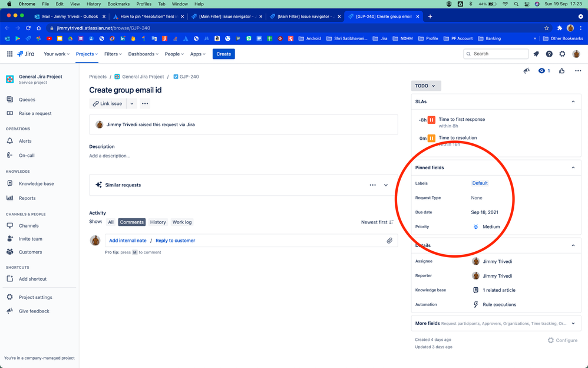Image resolution: width=588 pixels, height=368 pixels.
Task: Switch to the Outlook Mail browser tab
Action: (70, 17)
